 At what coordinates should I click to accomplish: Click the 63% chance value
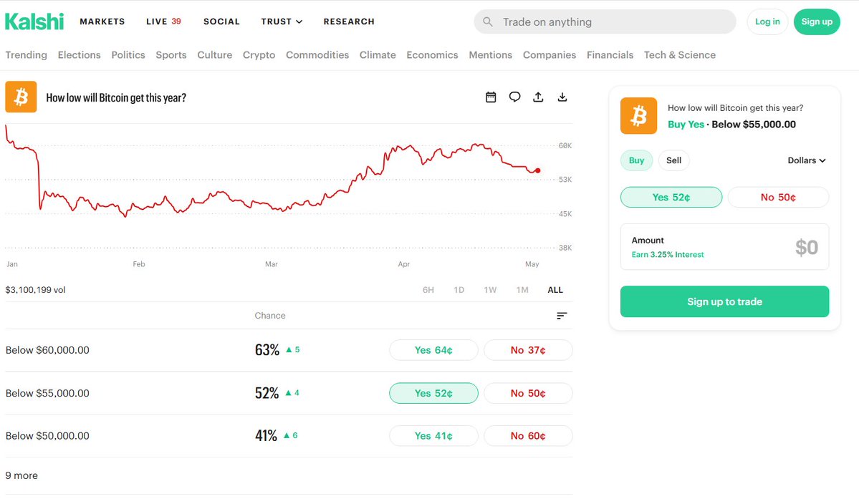click(267, 349)
